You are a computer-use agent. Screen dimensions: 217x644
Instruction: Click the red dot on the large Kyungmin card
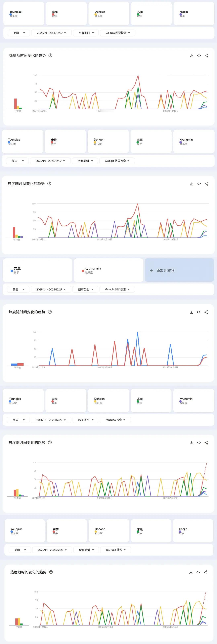click(x=83, y=271)
